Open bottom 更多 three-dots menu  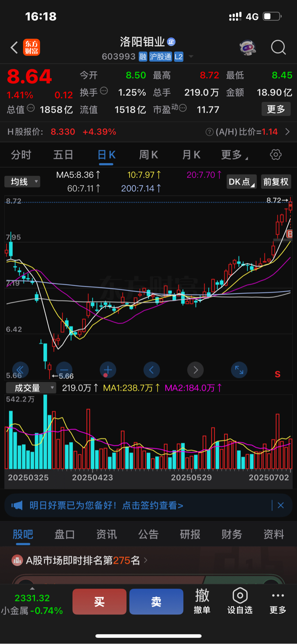point(278,601)
